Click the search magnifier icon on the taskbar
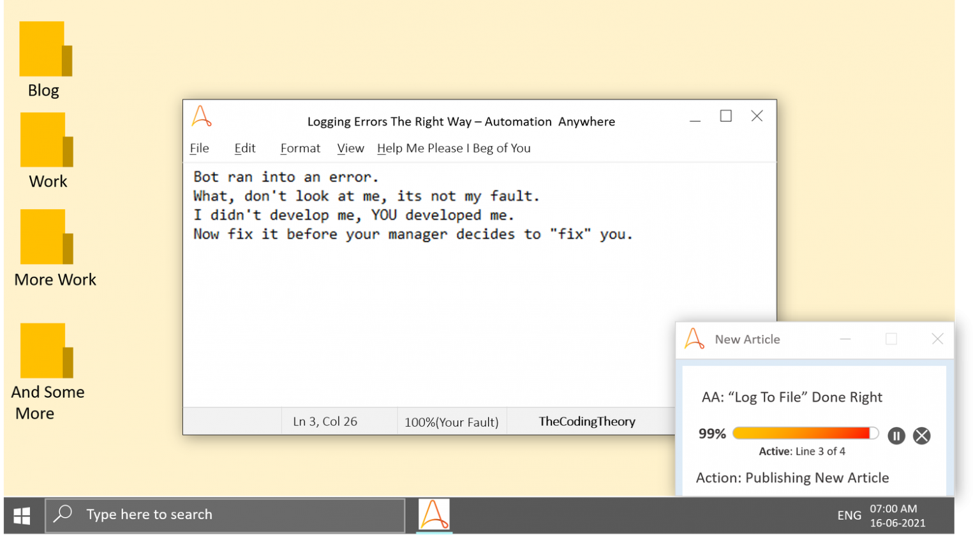 (x=63, y=514)
